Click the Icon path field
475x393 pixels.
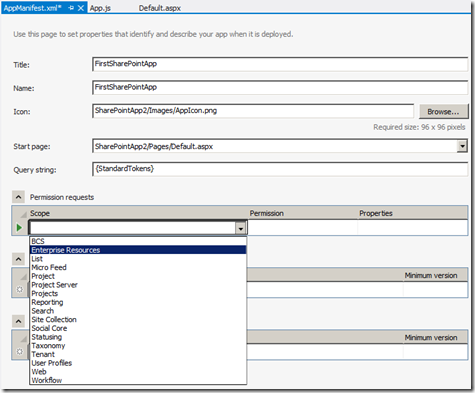[253, 111]
